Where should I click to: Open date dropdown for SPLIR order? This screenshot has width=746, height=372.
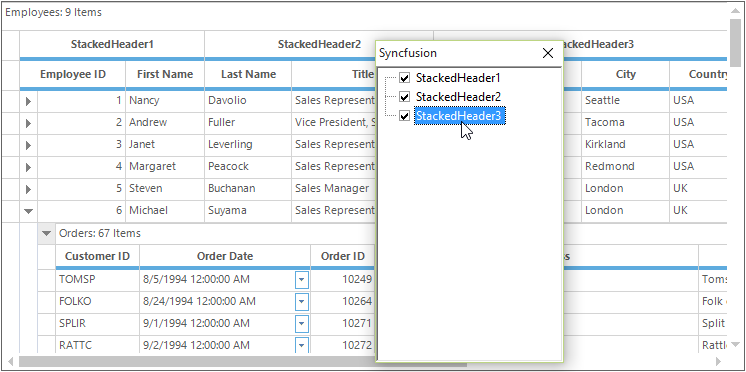point(302,323)
